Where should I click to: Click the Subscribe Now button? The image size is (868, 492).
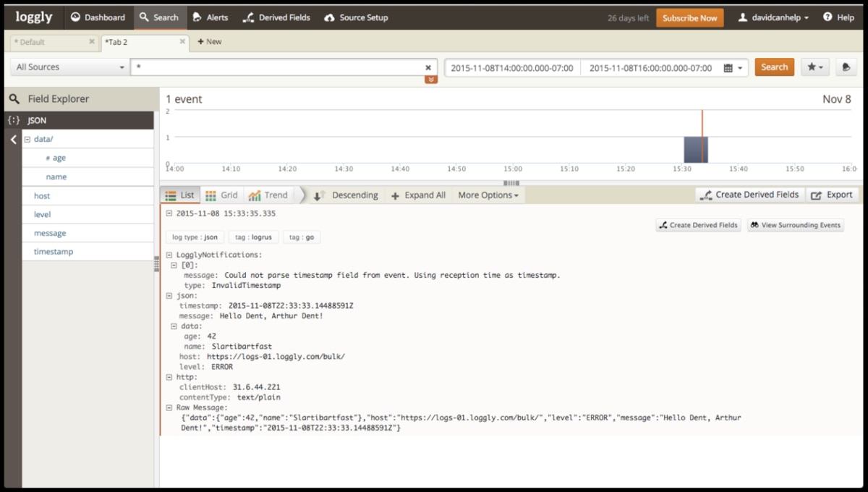(689, 17)
